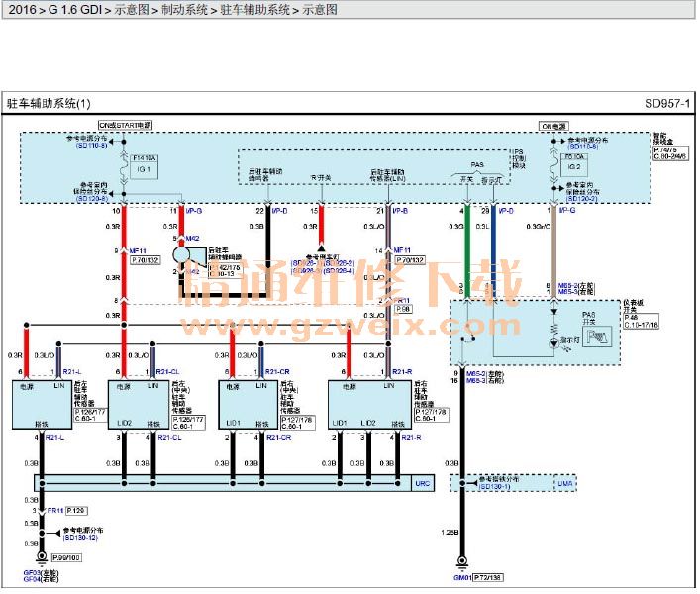This screenshot has width=700, height=594.
Task: Open the 驻车辅助系统 breadcrumb level
Action: [254, 9]
